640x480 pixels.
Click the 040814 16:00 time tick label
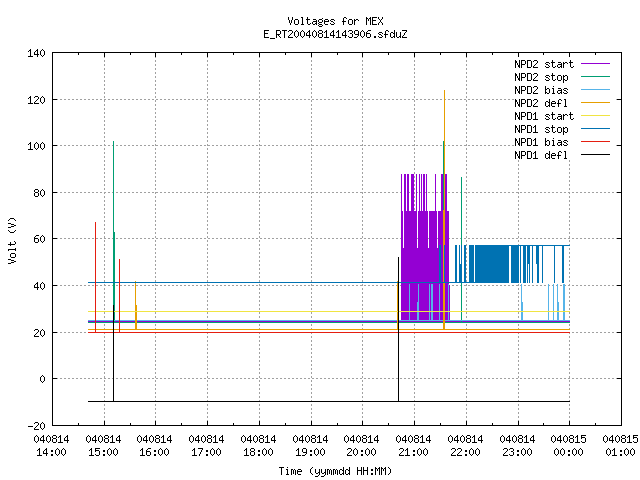pos(155,446)
